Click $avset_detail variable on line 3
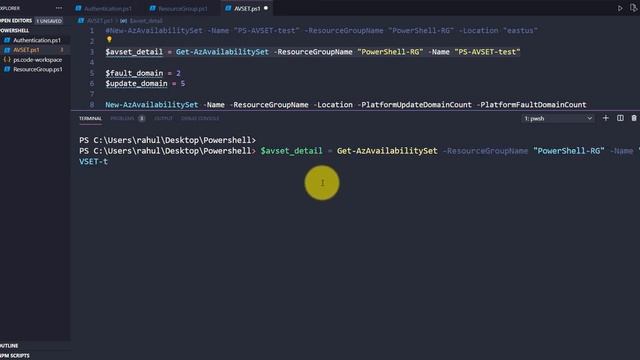This screenshot has width=640, height=360. point(134,52)
